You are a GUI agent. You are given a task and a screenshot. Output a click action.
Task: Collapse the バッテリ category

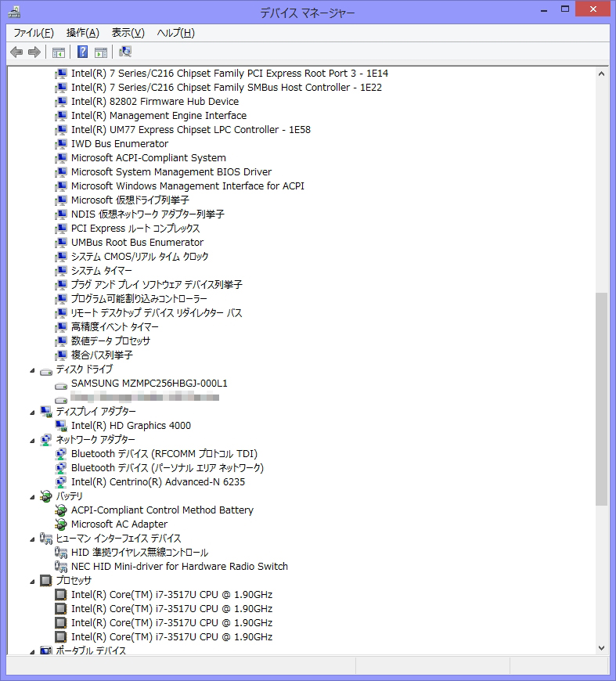[32, 497]
